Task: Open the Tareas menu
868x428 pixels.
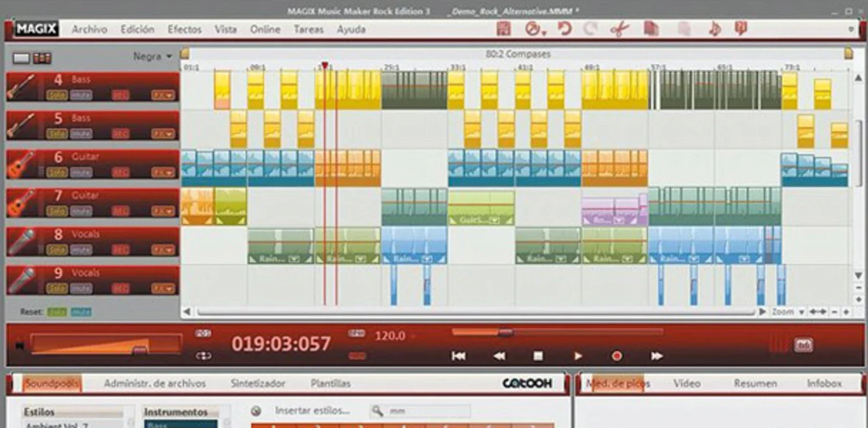Action: (308, 29)
